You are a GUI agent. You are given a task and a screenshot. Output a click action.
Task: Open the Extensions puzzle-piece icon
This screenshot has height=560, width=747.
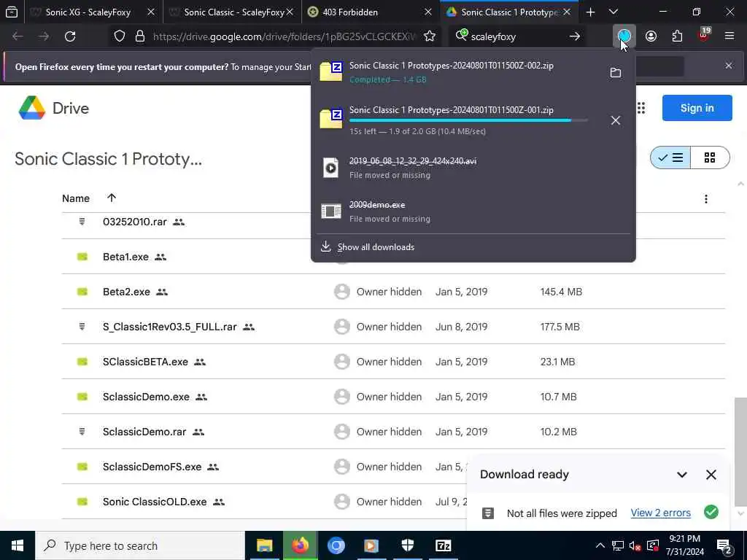point(677,36)
